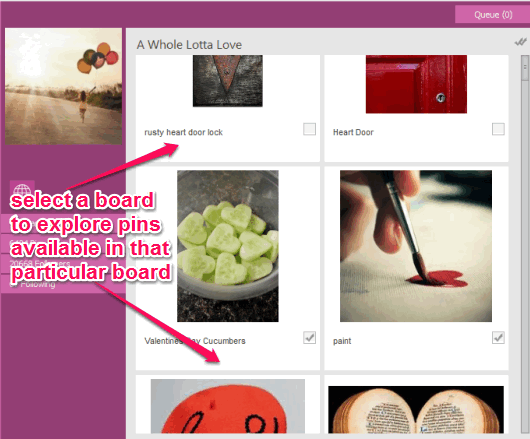This screenshot has height=439, width=530.
Task: Open the red Heart Door image
Action: [x=416, y=84]
